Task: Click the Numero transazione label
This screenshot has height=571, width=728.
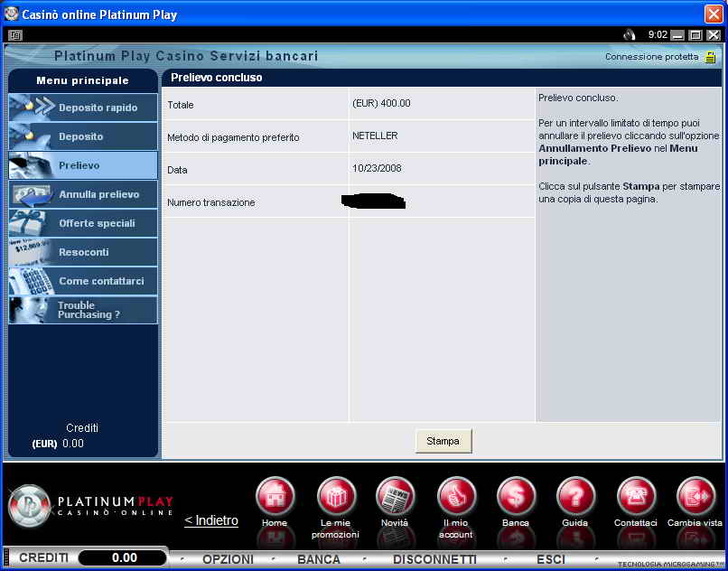Action: coord(210,202)
